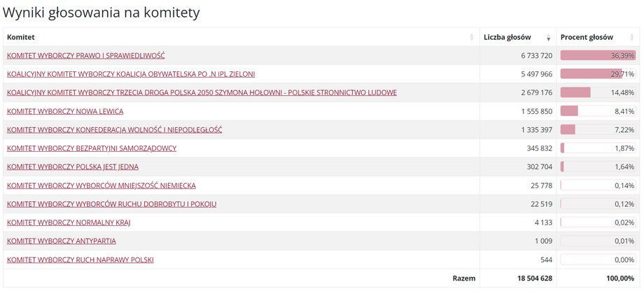The width and height of the screenshot is (644, 291).
Task: Open Koalicja Obywatelska PO .N IPL Zieloni link
Action: (131, 74)
